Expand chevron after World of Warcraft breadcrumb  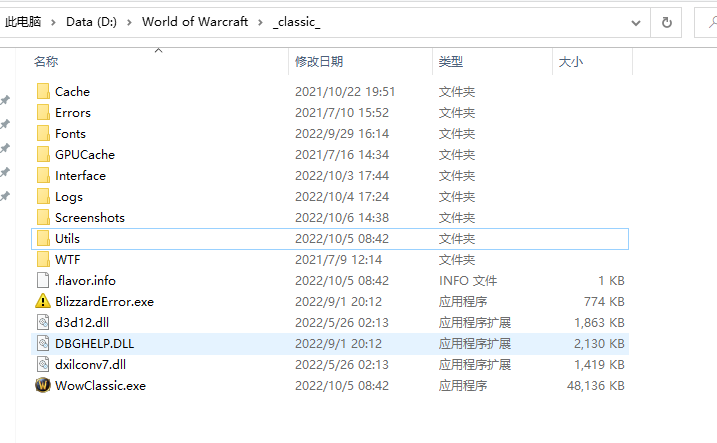[260, 21]
